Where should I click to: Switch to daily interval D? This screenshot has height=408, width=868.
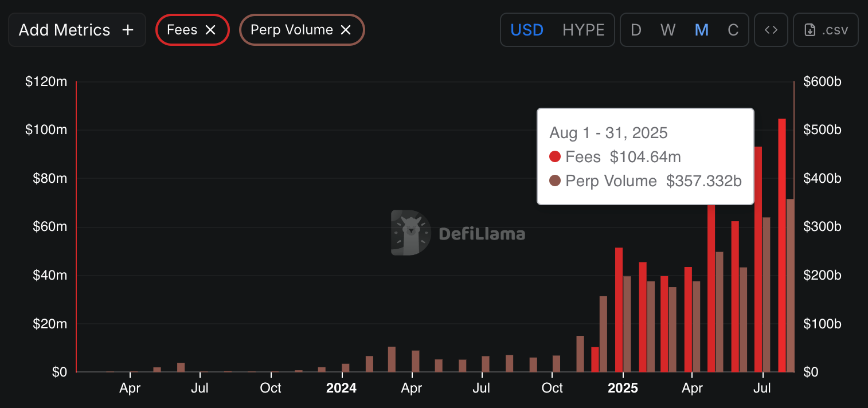point(636,29)
